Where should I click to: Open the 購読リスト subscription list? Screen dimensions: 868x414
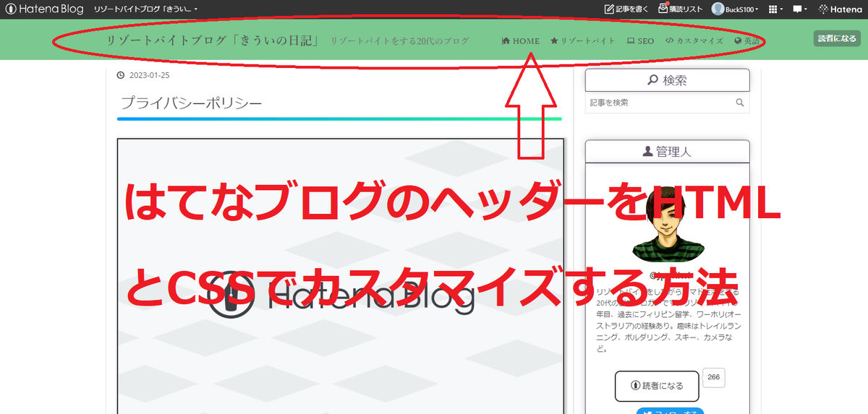681,9
